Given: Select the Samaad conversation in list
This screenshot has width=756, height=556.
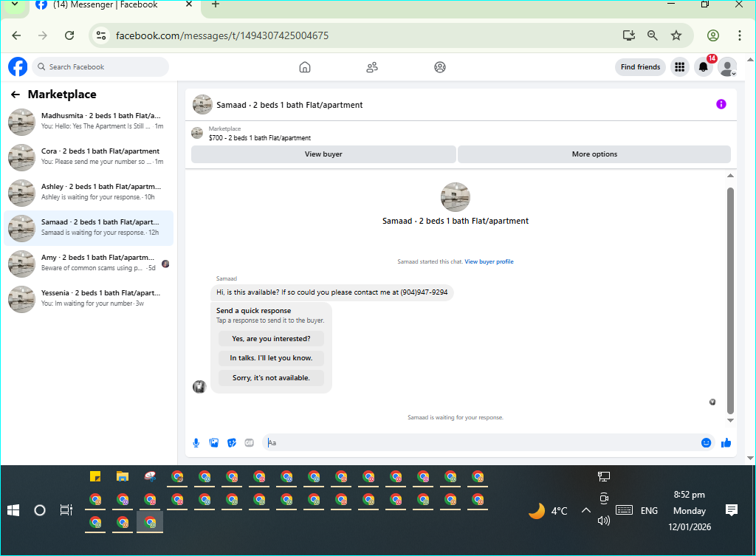Looking at the screenshot, I should click(89, 228).
